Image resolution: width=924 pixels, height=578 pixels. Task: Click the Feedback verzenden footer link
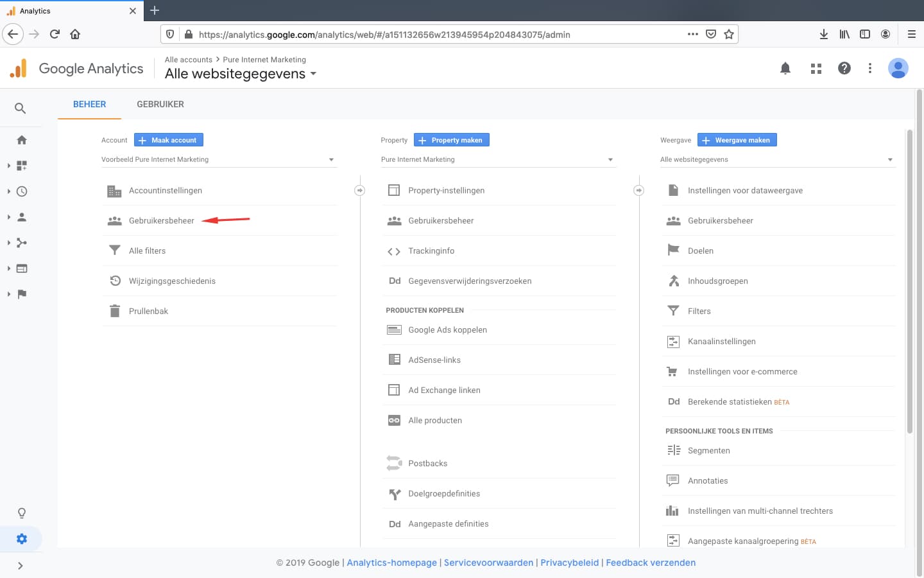click(x=651, y=563)
